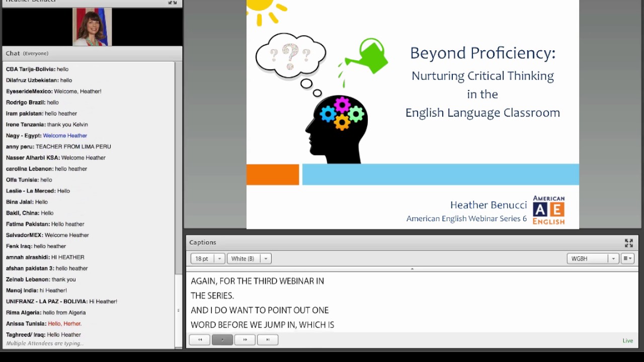Select Rima Algeria's 'hello from Algeria' message
Screen dimensions: 644x362
click(x=46, y=313)
